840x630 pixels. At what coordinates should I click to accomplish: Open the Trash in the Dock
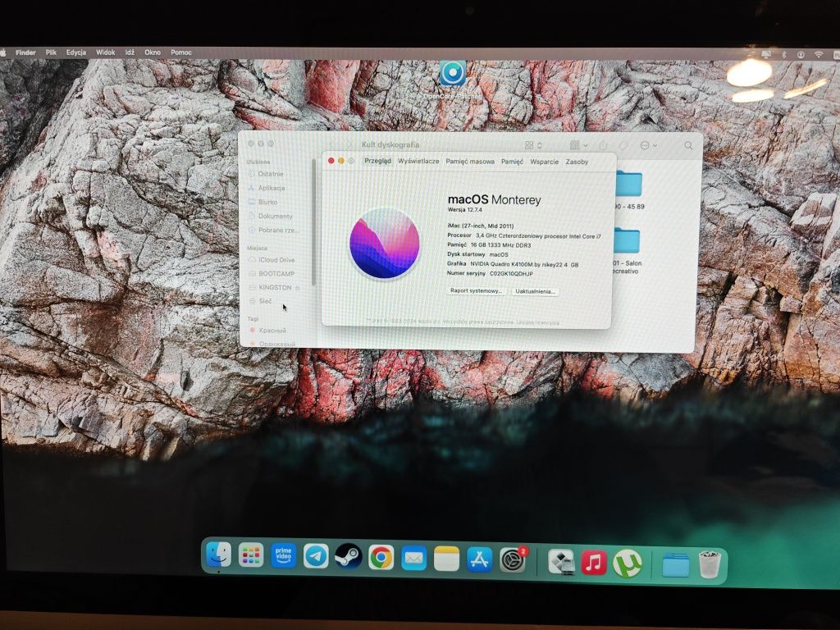(x=710, y=564)
